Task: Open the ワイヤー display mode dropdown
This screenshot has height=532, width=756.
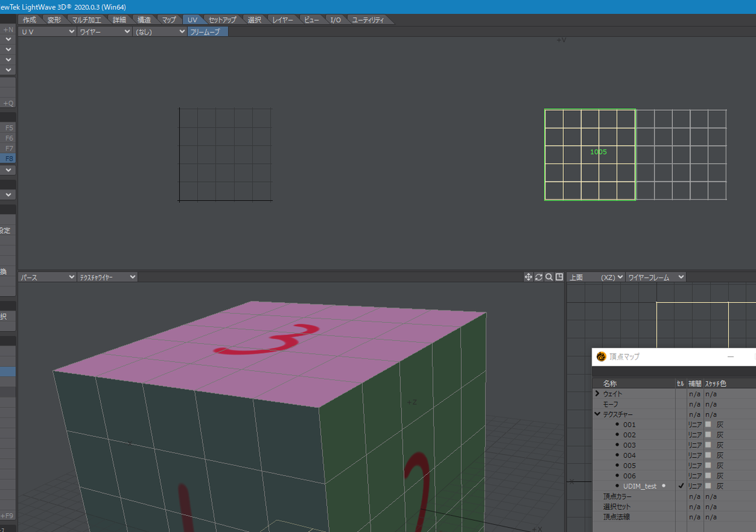Action: (105, 31)
